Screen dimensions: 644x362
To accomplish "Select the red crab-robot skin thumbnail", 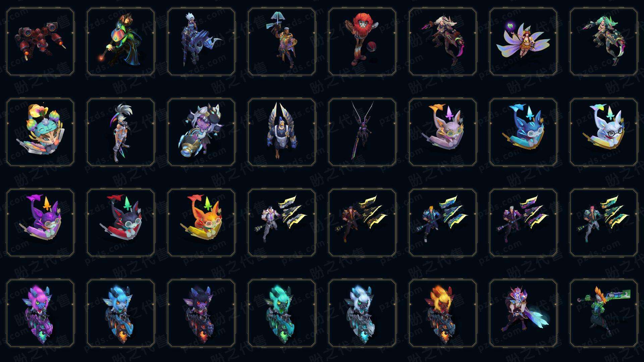I will (x=40, y=42).
